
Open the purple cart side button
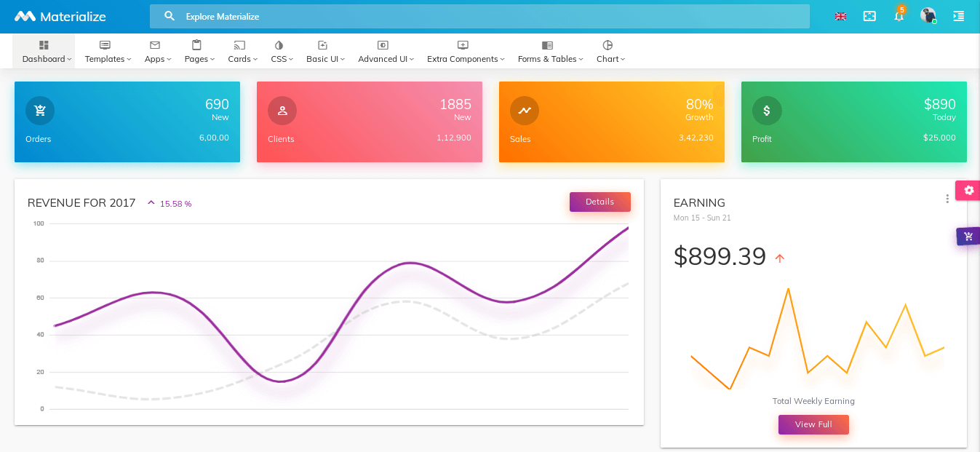coord(968,236)
